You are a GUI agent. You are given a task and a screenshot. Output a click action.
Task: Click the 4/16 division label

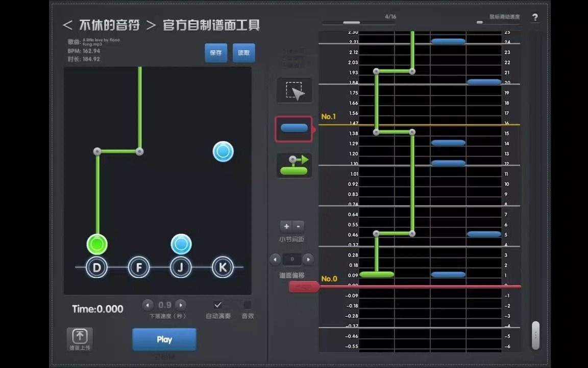coord(390,16)
